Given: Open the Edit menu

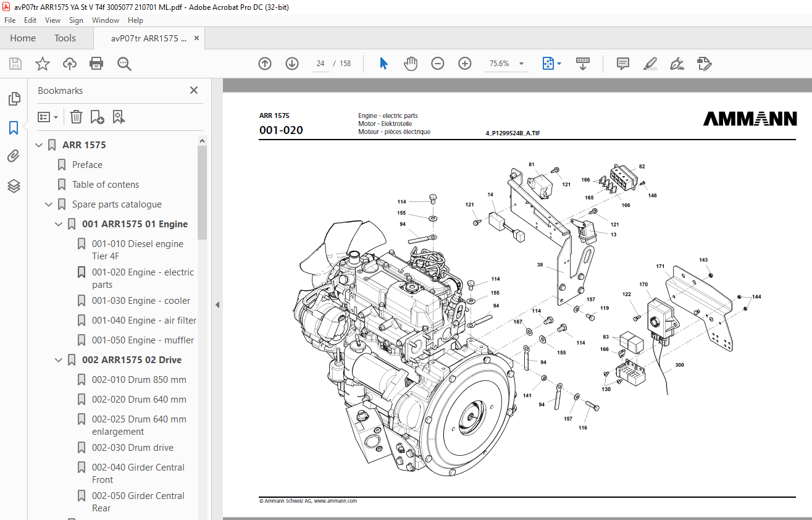Looking at the screenshot, I should pyautogui.click(x=30, y=20).
